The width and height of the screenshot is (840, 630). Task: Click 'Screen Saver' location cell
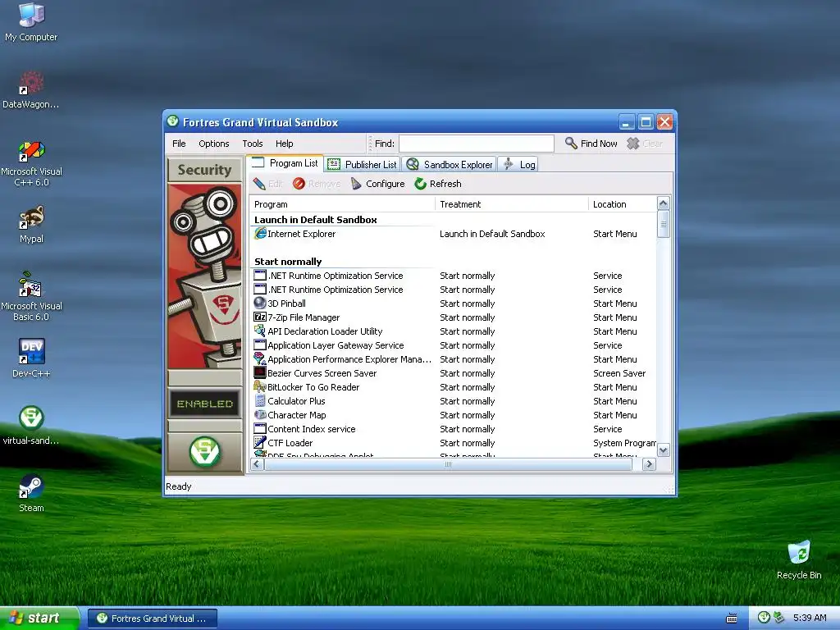(619, 373)
